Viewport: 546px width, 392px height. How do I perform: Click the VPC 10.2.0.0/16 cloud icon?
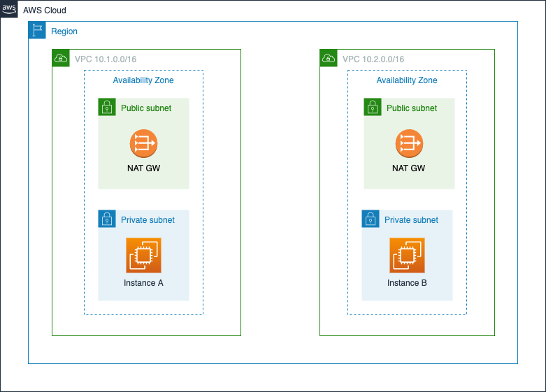pyautogui.click(x=329, y=58)
